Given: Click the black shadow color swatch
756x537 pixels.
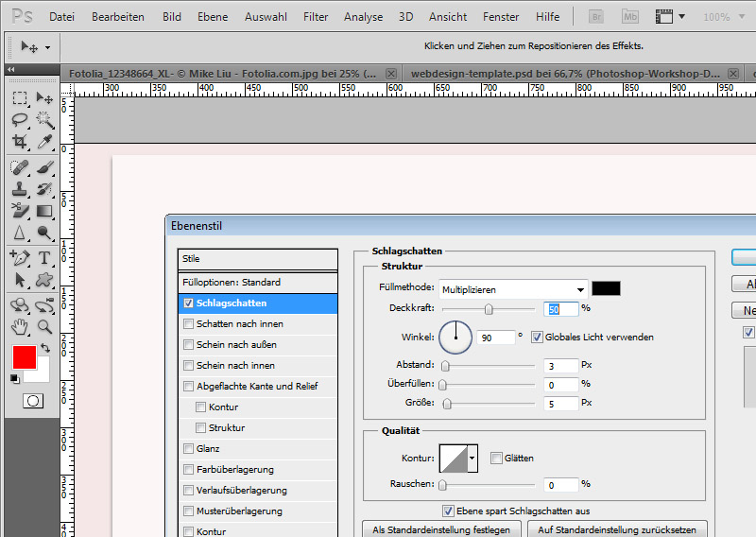Looking at the screenshot, I should [x=606, y=288].
